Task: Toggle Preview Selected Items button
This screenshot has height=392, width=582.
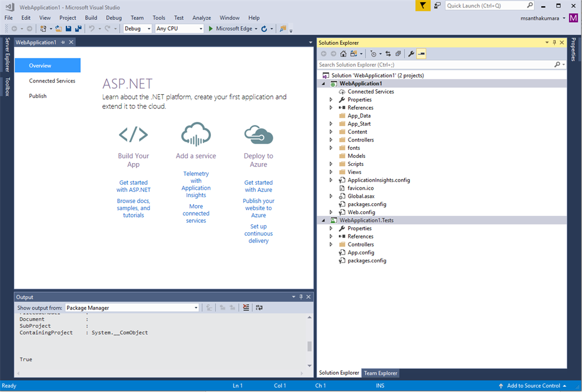Action: tap(421, 54)
